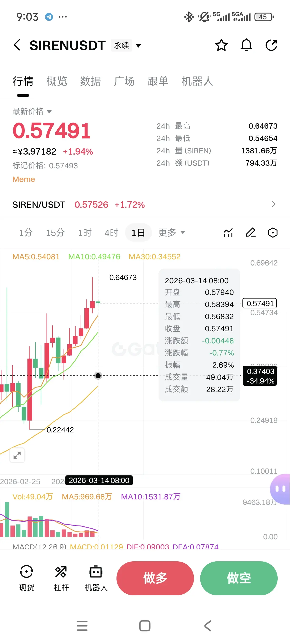Tap the crosshair point on chart
The image size is (290, 644).
point(98,375)
